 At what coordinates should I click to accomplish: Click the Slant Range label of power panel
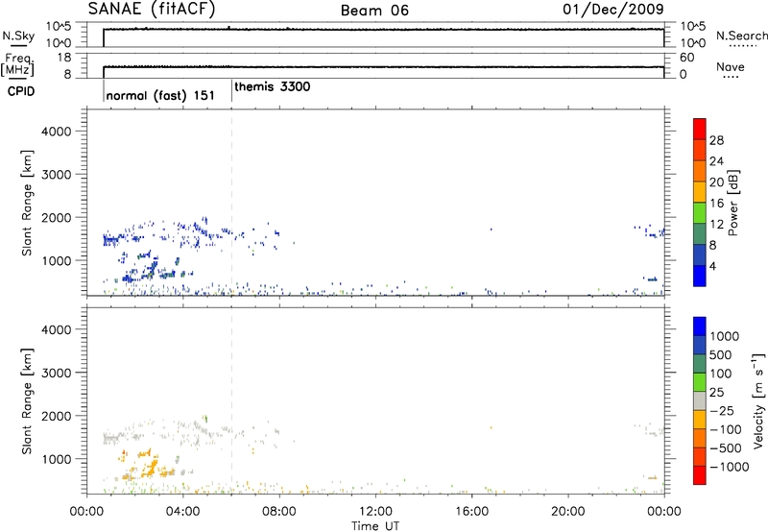[27, 203]
